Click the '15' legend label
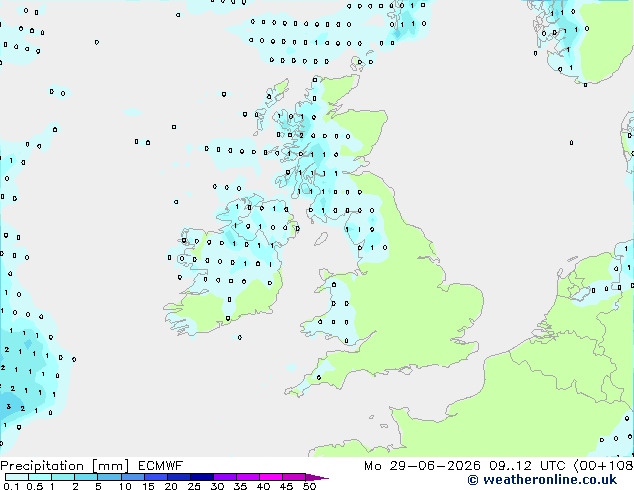 click(148, 486)
